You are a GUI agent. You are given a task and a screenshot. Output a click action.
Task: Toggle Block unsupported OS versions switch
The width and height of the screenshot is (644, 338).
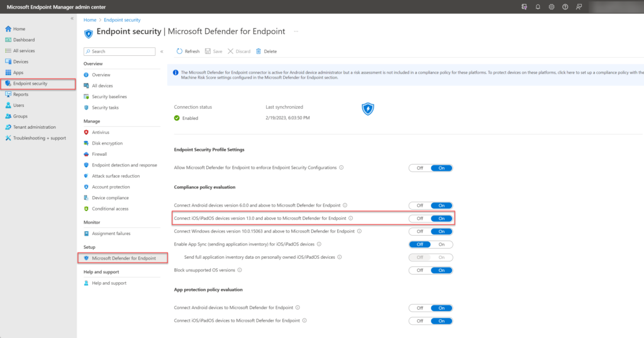click(x=430, y=270)
